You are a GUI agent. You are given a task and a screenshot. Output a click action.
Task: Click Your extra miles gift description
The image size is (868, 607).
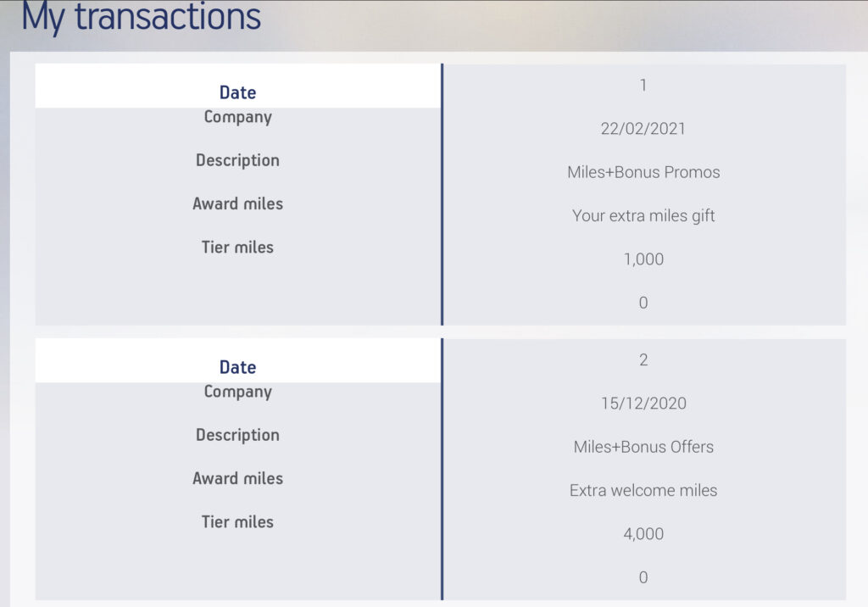[x=643, y=215]
